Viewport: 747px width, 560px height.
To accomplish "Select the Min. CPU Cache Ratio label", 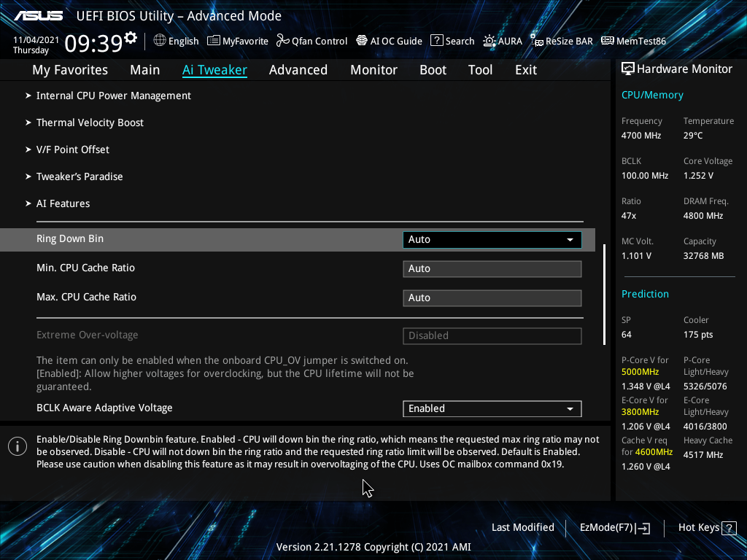I will point(86,268).
